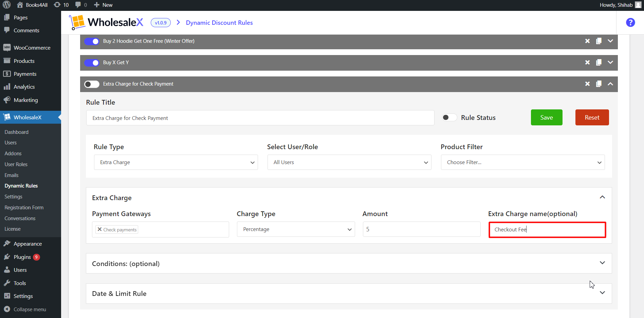Image resolution: width=644 pixels, height=318 pixels.
Task: Open the Select User/Role dropdown
Action: click(x=349, y=162)
